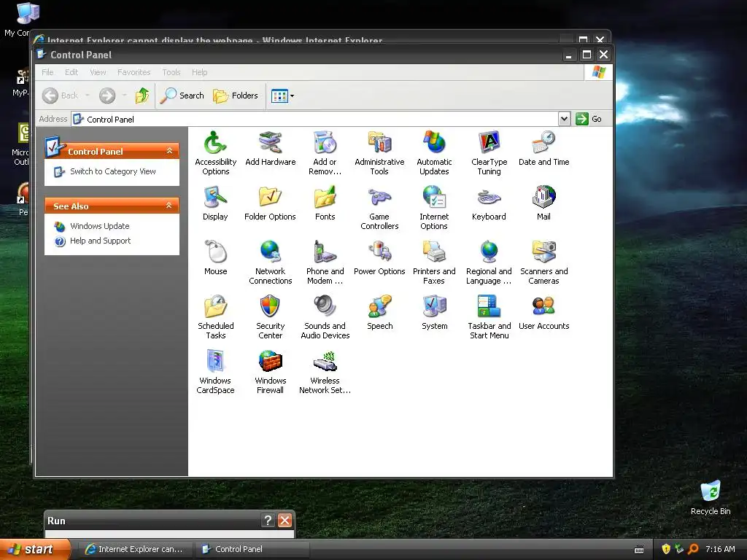Open Date and Time settings

click(543, 149)
